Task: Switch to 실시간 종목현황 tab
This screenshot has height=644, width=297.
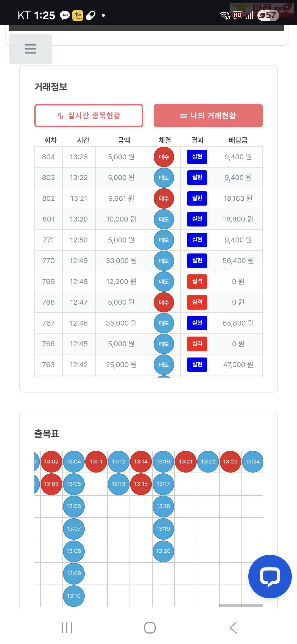Action: (89, 116)
